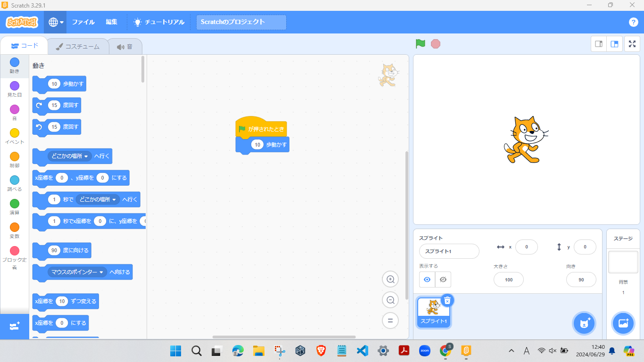Select the 制御 block category

pyautogui.click(x=15, y=160)
